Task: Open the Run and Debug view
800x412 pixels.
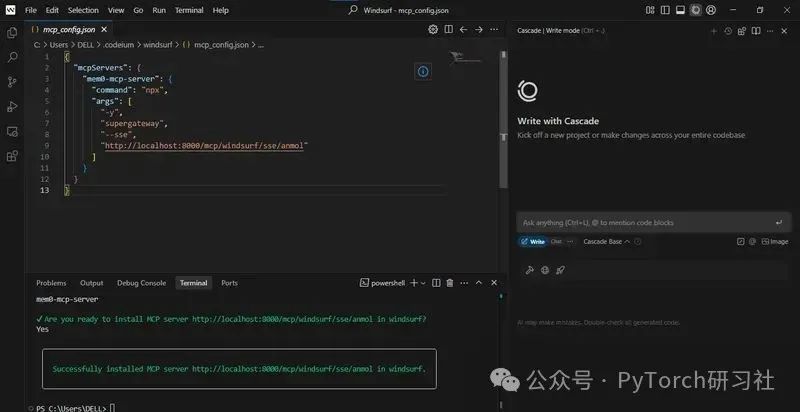Action: coord(12,107)
